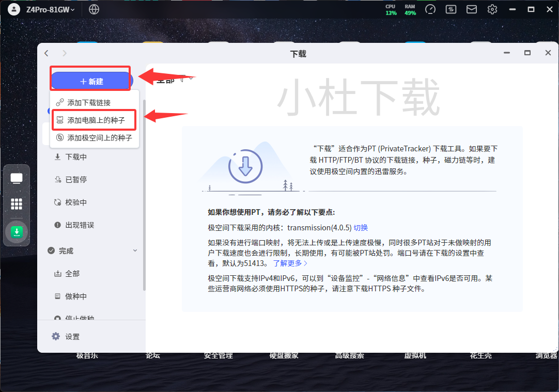Click the green download icon in dock
559x392 pixels.
point(17,232)
